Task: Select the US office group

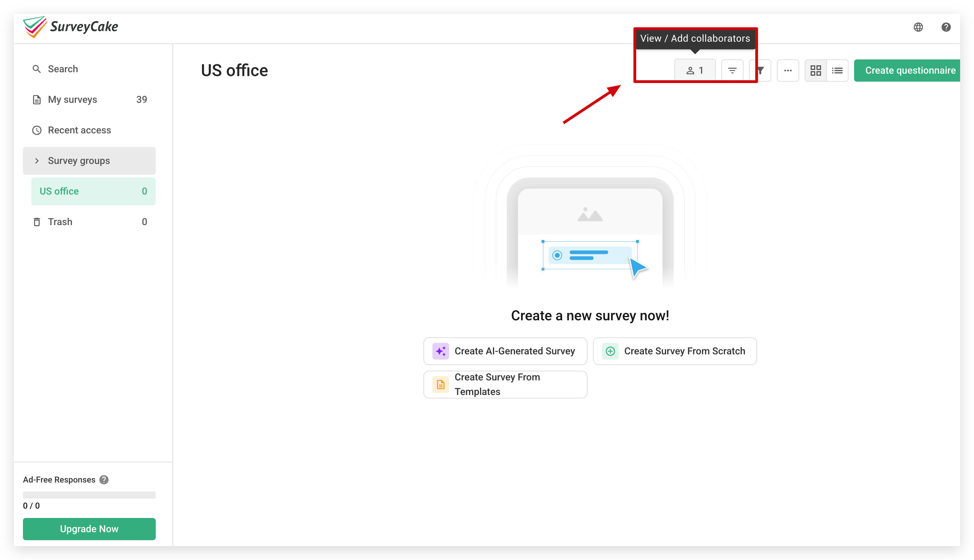Action: tap(94, 191)
